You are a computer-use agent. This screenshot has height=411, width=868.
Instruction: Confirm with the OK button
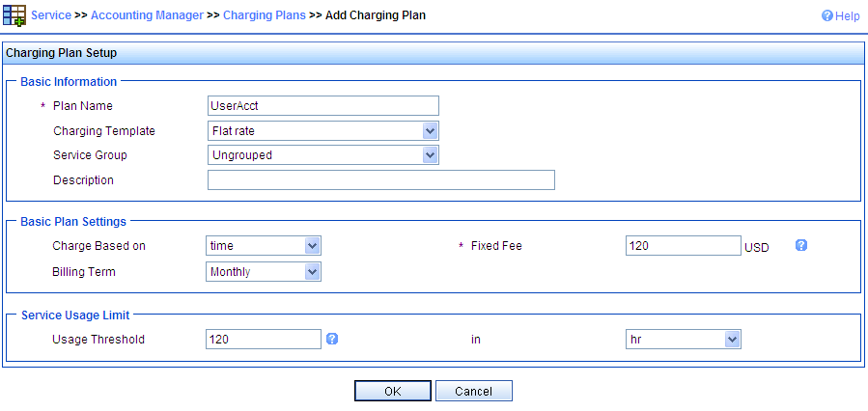tap(392, 391)
